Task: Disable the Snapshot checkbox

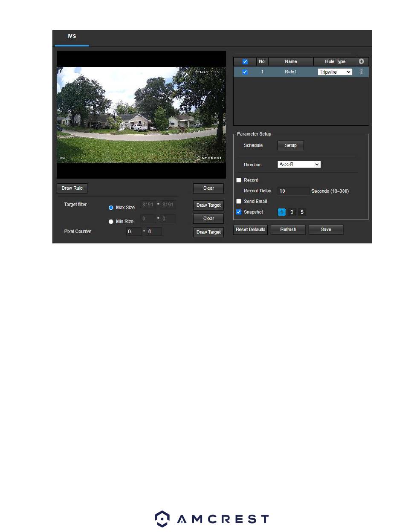Action: (x=239, y=212)
